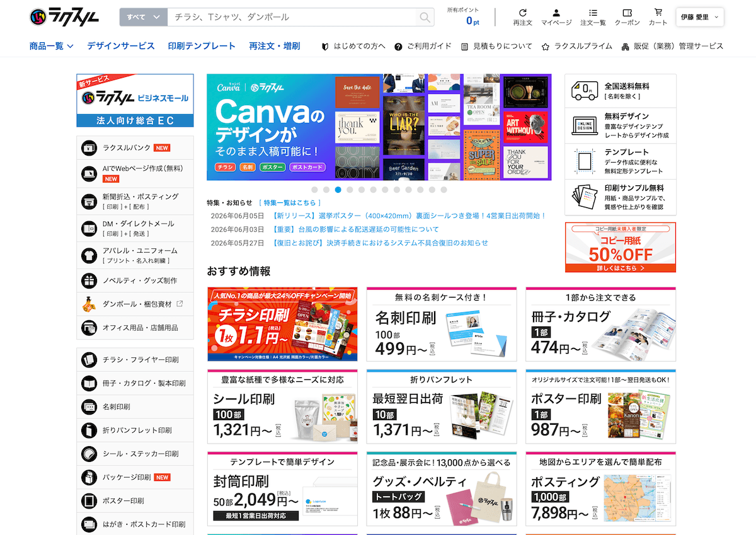Open パッケージ印刷 in the sidebar
The image size is (756, 535).
point(135,477)
